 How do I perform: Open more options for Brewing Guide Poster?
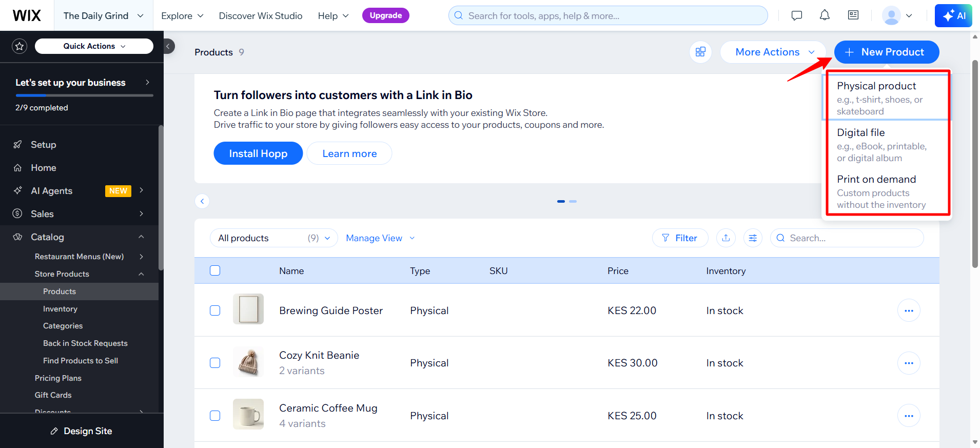(909, 310)
